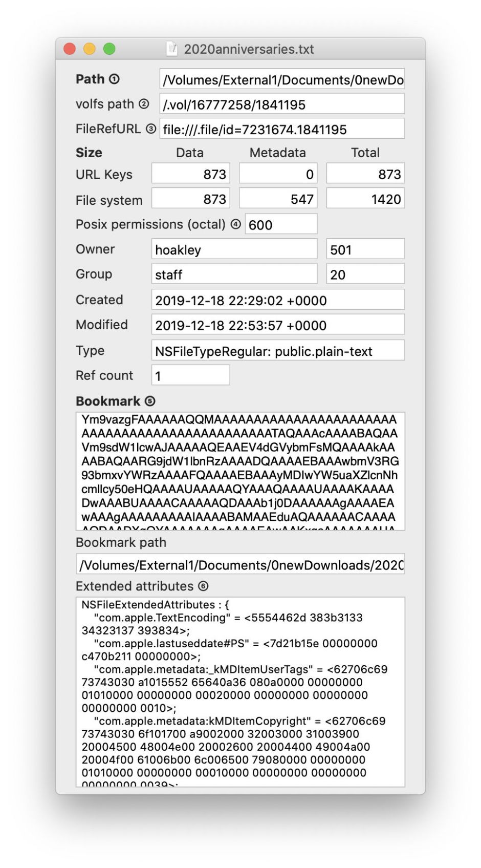Click the URL Keys Data value 873

pos(190,174)
